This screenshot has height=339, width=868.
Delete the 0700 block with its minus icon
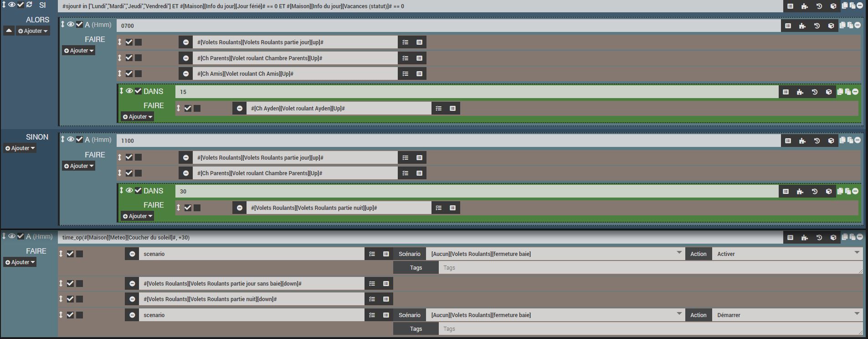(x=858, y=25)
